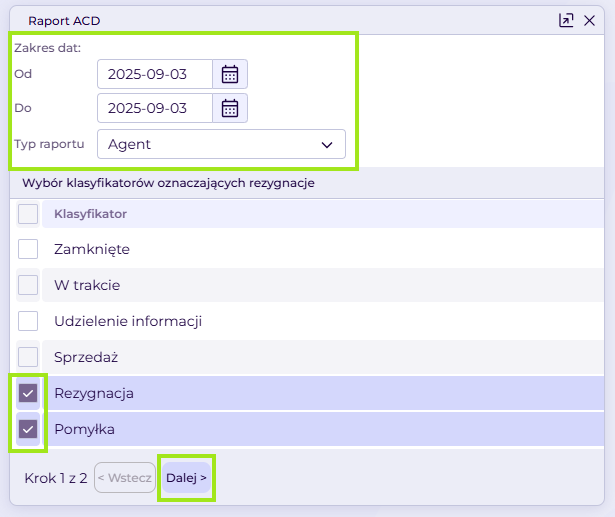Select the Zamknięte row text
Screen dimensions: 615x517
pyautogui.click(x=92, y=249)
